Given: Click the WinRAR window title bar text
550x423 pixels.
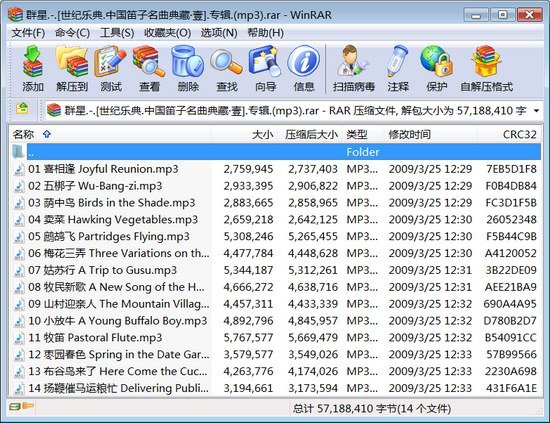Looking at the screenshot, I should coord(179,15).
